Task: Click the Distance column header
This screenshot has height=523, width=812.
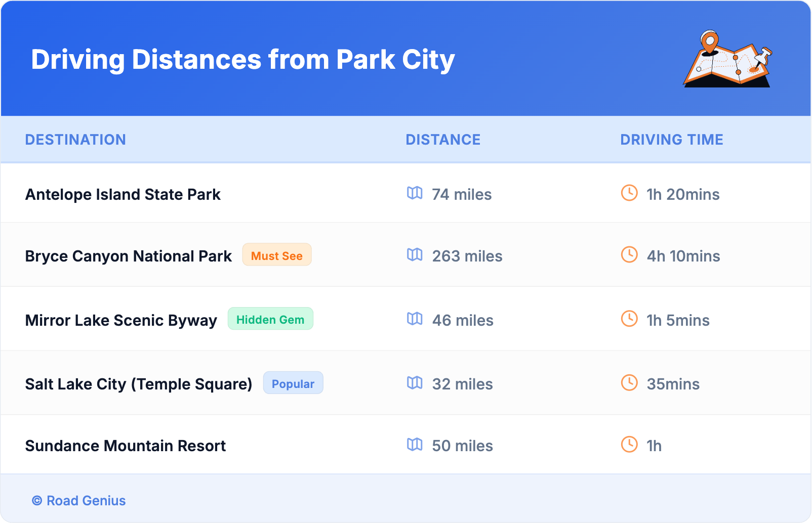Action: [x=443, y=140]
